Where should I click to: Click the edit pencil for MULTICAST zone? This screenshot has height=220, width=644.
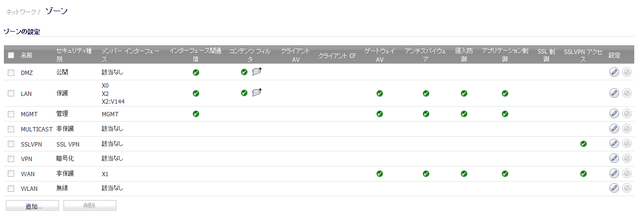[x=614, y=128]
